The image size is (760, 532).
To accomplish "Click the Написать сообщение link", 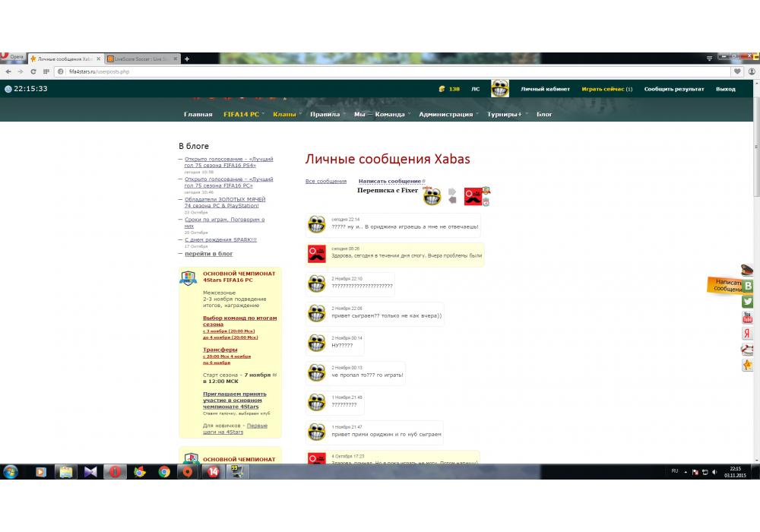I will pos(390,181).
